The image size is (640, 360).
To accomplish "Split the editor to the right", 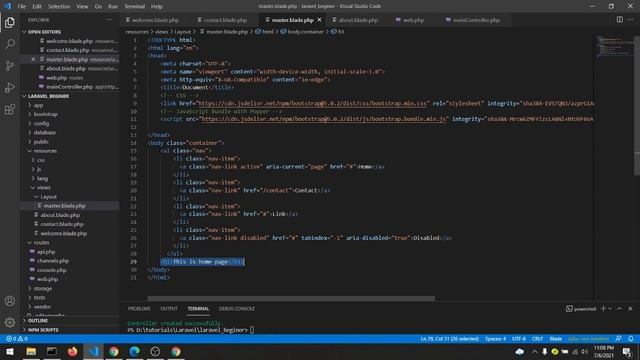I will pos(620,20).
